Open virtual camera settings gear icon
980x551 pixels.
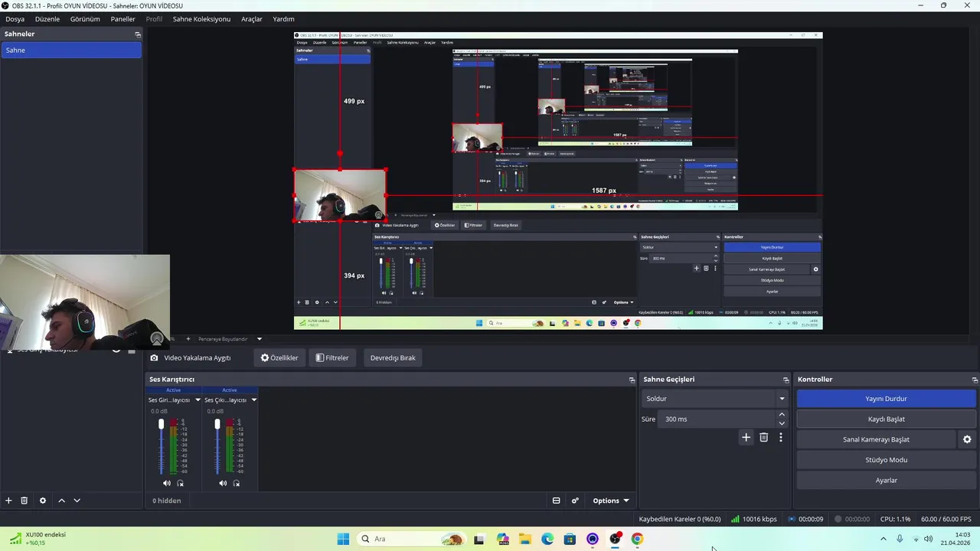[967, 439]
